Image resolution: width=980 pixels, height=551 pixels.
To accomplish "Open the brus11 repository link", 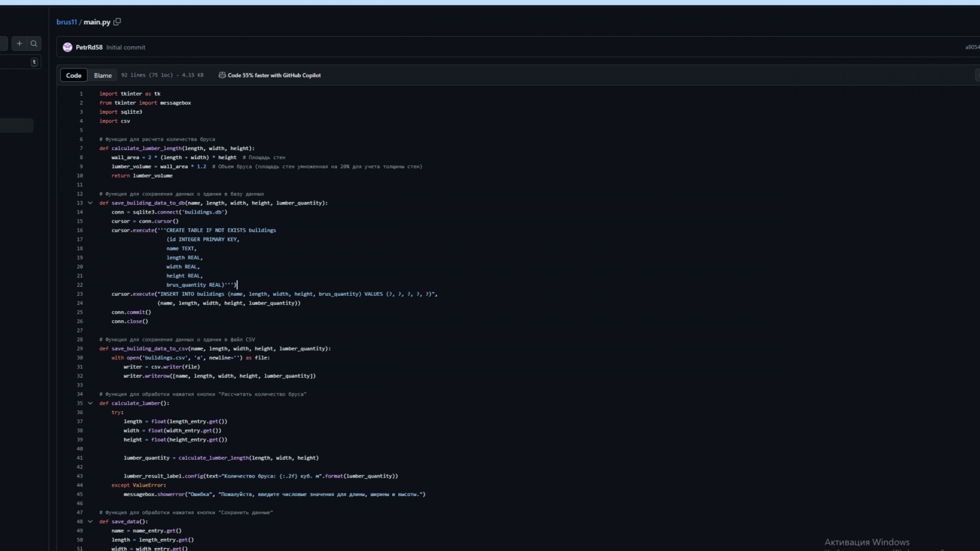I will tap(67, 22).
